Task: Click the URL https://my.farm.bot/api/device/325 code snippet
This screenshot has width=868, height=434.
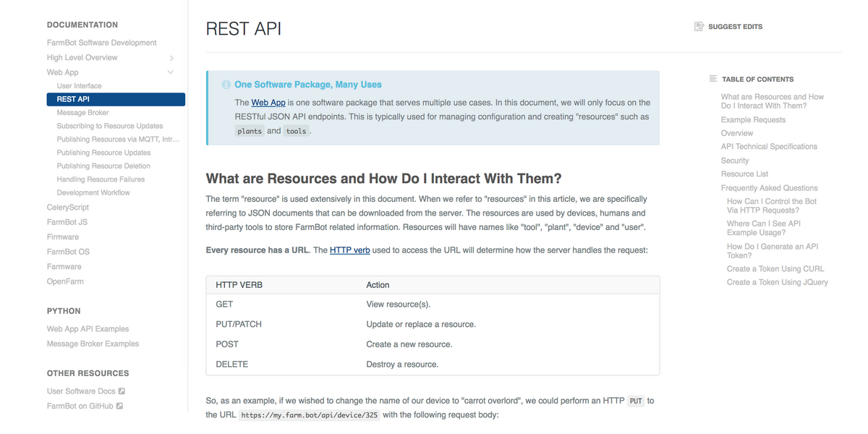Action: pyautogui.click(x=310, y=414)
